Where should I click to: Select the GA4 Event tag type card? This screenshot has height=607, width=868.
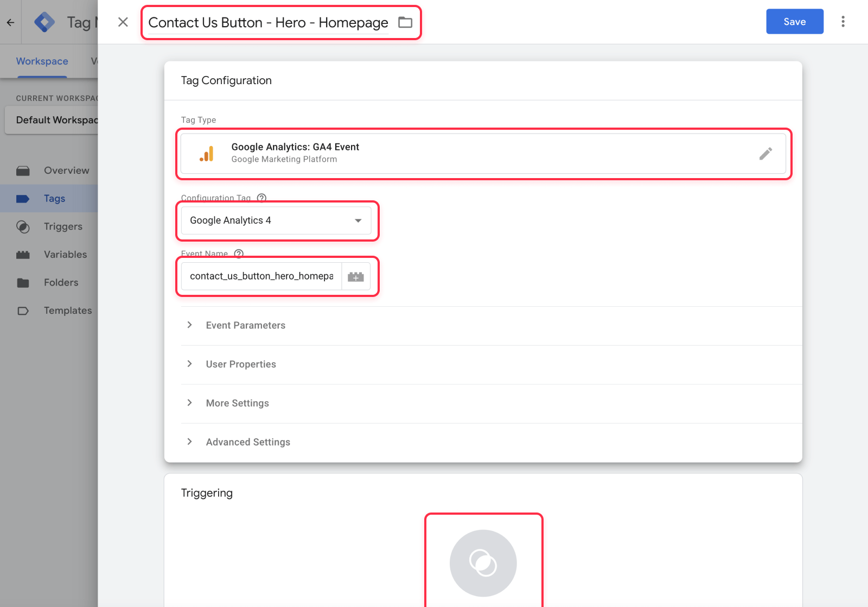483,154
